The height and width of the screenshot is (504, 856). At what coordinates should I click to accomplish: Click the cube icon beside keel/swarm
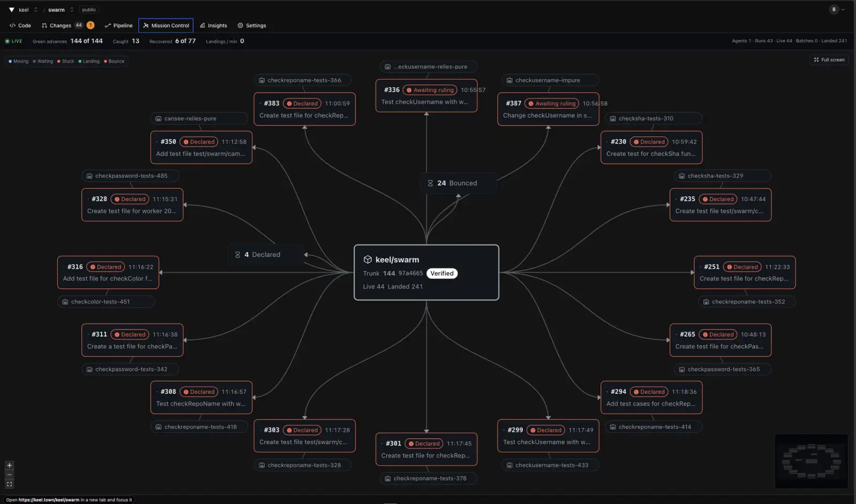(x=368, y=259)
